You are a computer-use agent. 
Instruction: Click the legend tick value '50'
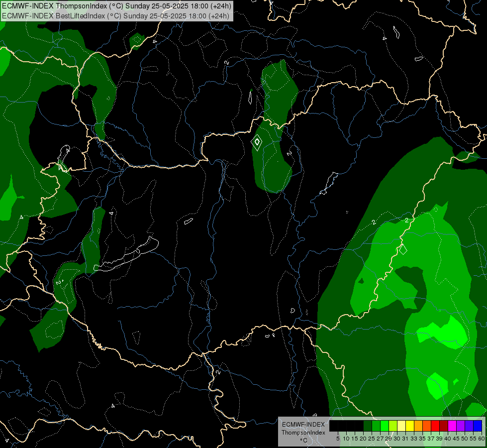[x=465, y=439]
